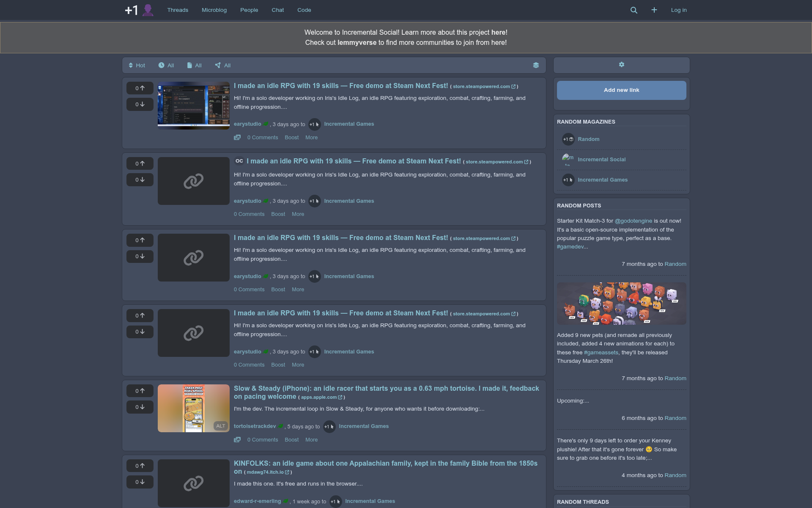Downvote the first idle RPG post
Screen dimensions: 812x508
pos(140,104)
